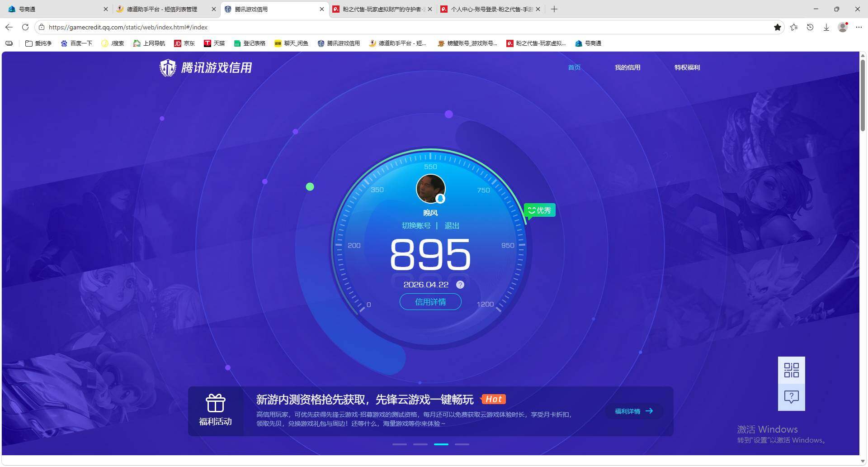The height and width of the screenshot is (467, 868).
Task: Click the 信用详情 button
Action: pos(430,302)
